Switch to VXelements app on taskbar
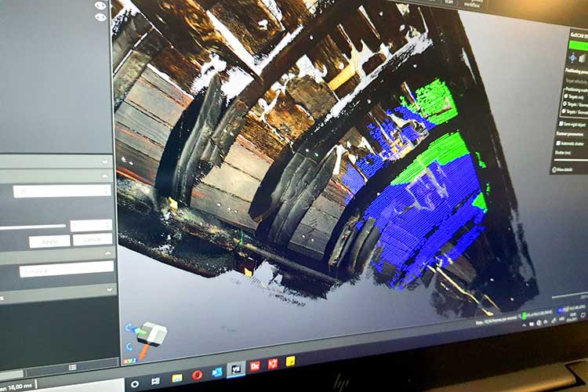Image resolution: width=588 pixels, height=392 pixels. (x=236, y=369)
